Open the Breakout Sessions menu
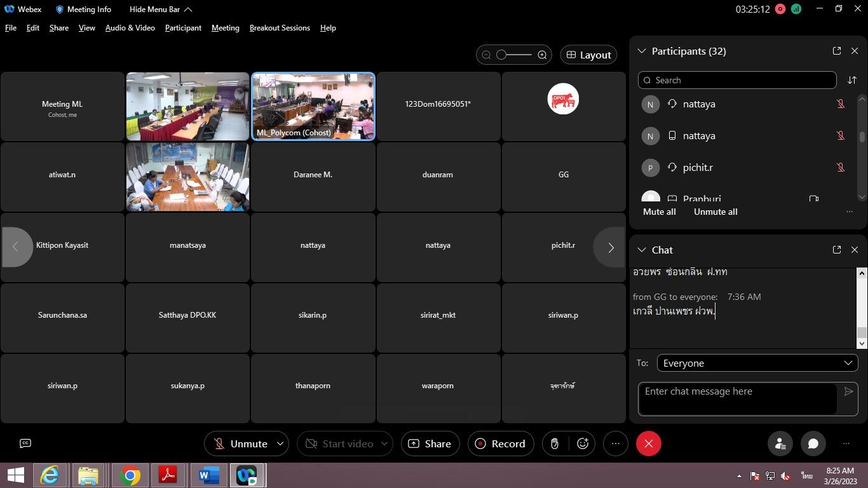 (280, 28)
